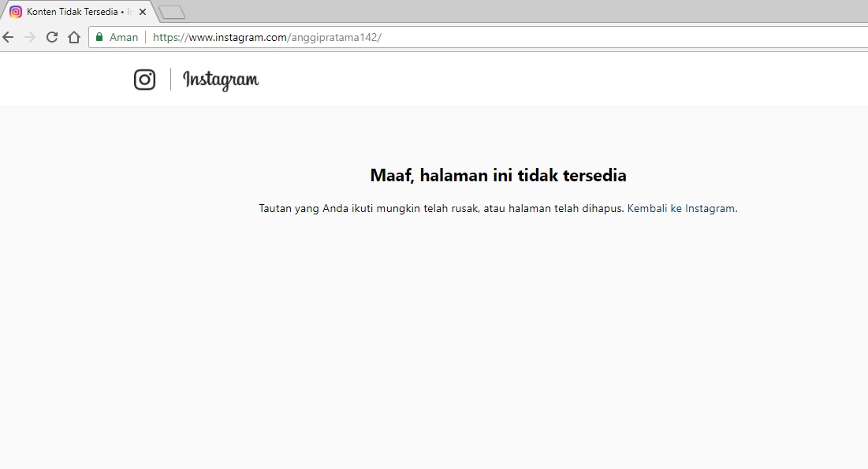The height and width of the screenshot is (469, 868).
Task: Click the browser forward arrow
Action: [30, 37]
